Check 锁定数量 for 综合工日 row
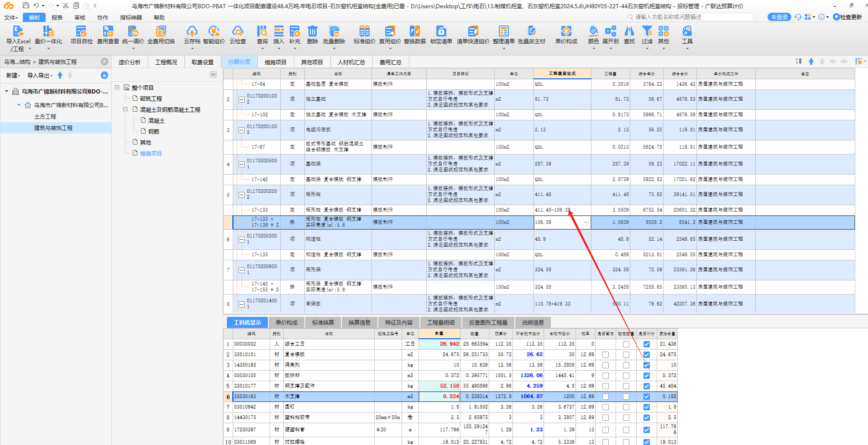 626,344
